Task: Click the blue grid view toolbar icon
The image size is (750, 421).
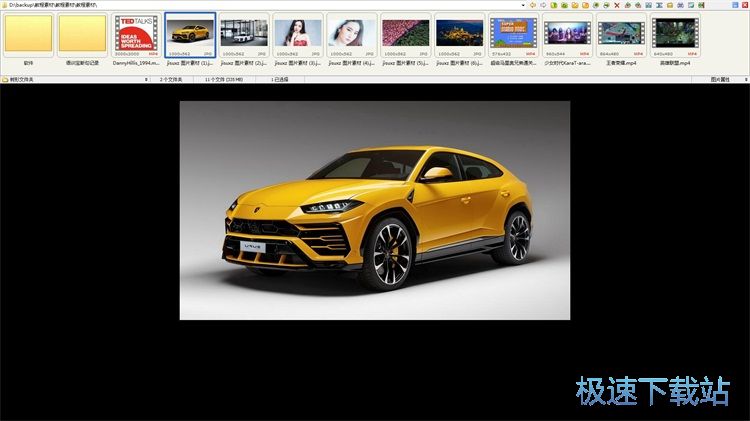Action: [x=649, y=5]
